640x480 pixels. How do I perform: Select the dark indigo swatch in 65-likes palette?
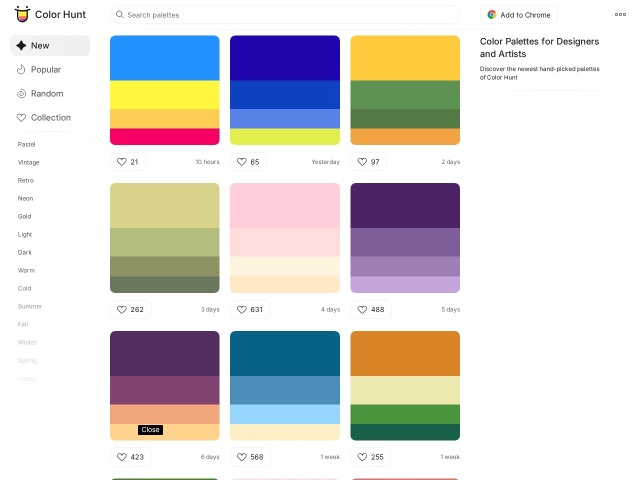tap(285, 58)
